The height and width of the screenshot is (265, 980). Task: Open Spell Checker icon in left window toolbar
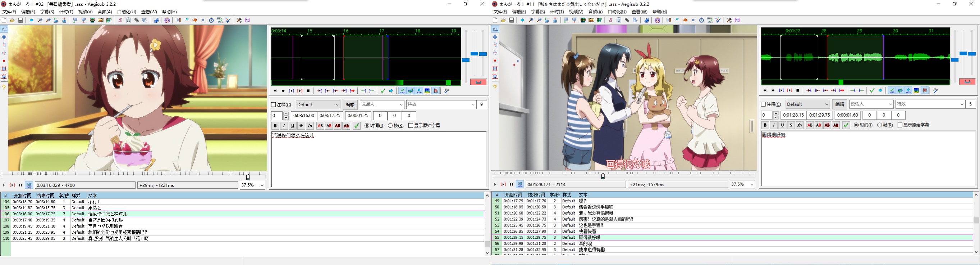tap(228, 20)
